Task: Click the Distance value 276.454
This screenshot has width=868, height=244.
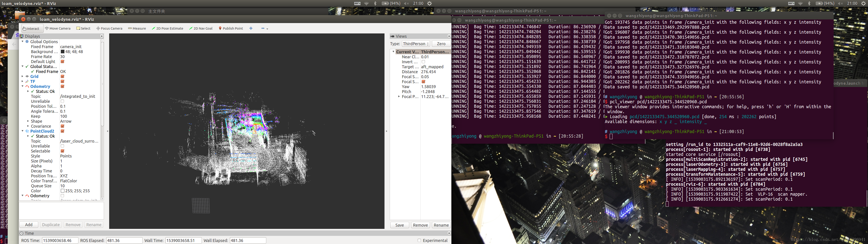Action: coord(428,72)
